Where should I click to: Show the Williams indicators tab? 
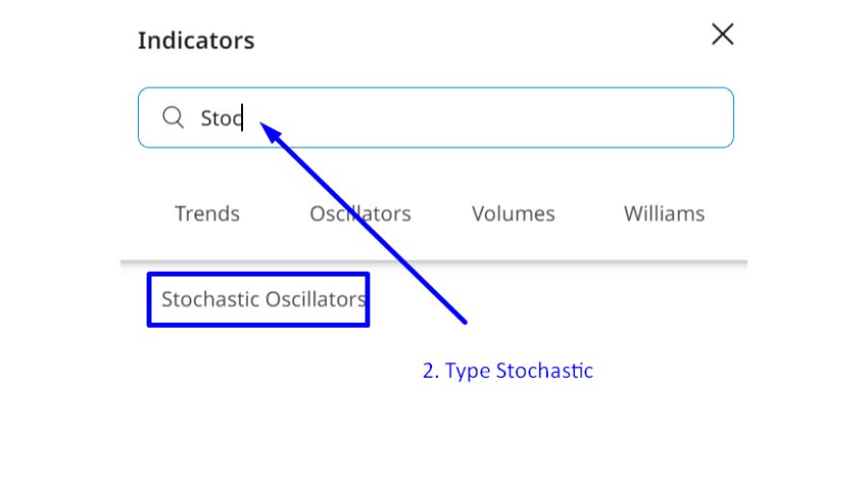tap(664, 213)
